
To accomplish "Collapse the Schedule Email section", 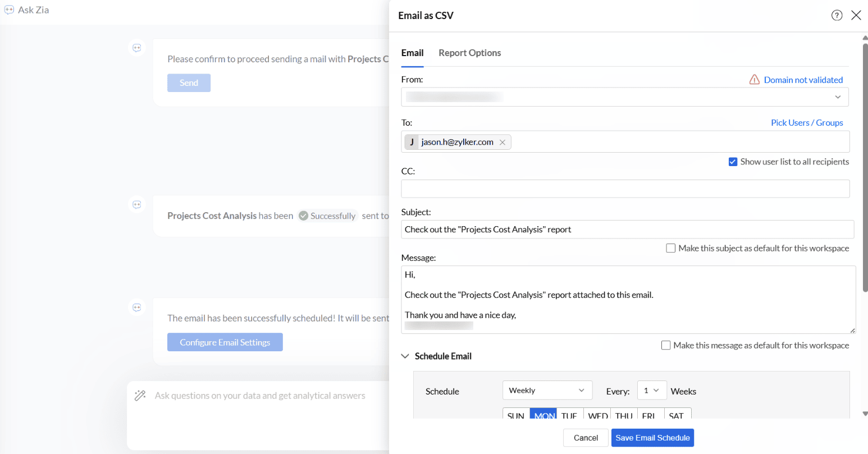I will (x=405, y=356).
